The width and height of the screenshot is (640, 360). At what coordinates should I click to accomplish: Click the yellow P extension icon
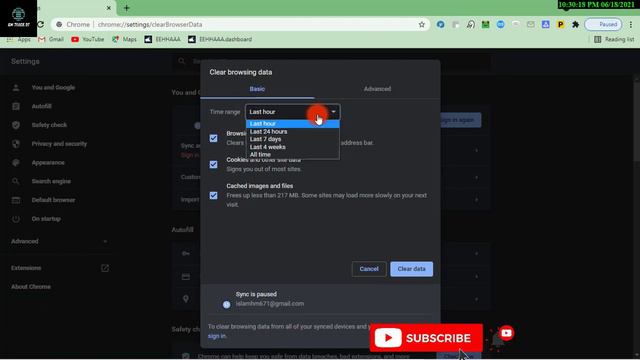tap(560, 25)
